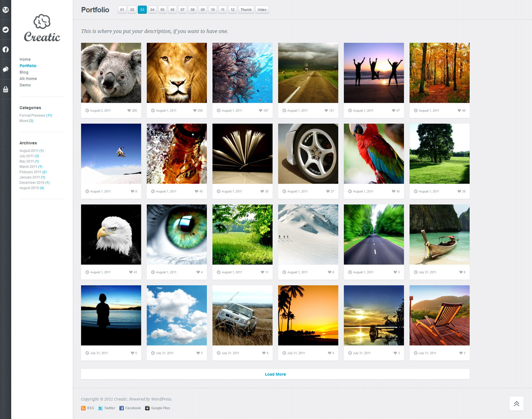This screenshot has width=532, height=419.
Task: Open the Blog menu item
Action: tap(24, 72)
